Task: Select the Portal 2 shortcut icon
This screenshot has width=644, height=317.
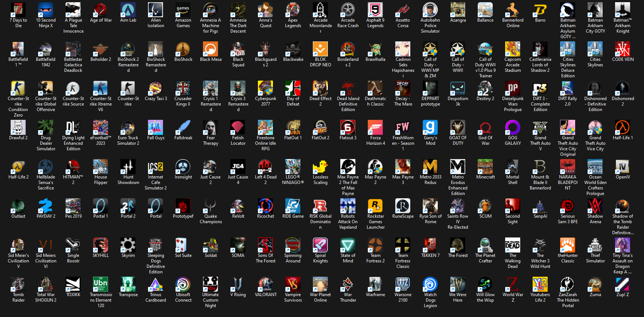Action: pos(128,206)
